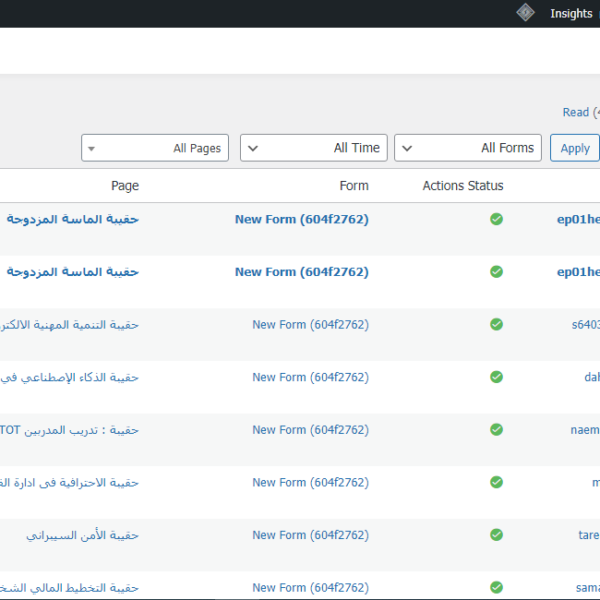Expand the All Forms dropdown
Screen dimensions: 600x600
point(468,148)
